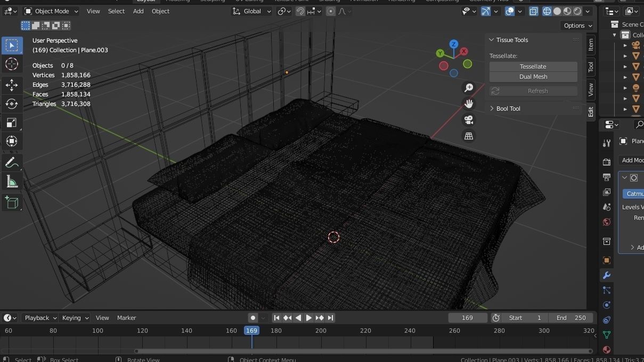Toggle viewport gizmos display button
Image resolution: width=644 pixels, height=362 pixels.
tap(486, 11)
